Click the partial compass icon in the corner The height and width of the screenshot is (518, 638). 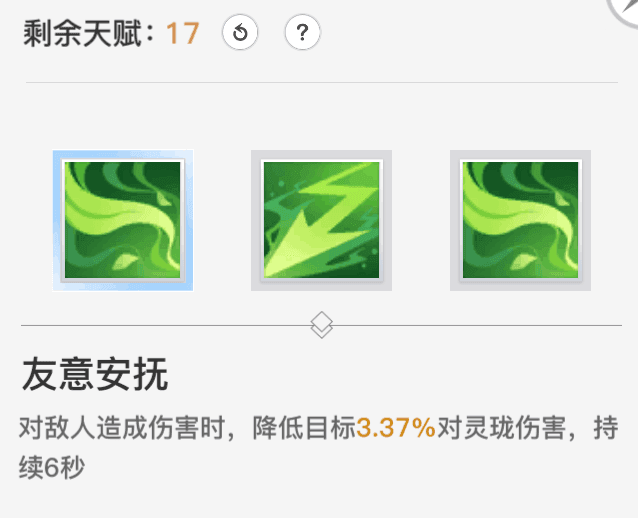tap(623, 12)
